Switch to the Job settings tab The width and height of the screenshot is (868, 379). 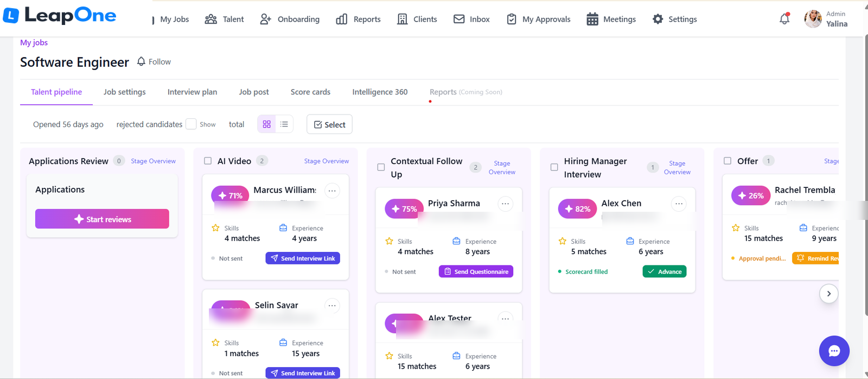[125, 92]
